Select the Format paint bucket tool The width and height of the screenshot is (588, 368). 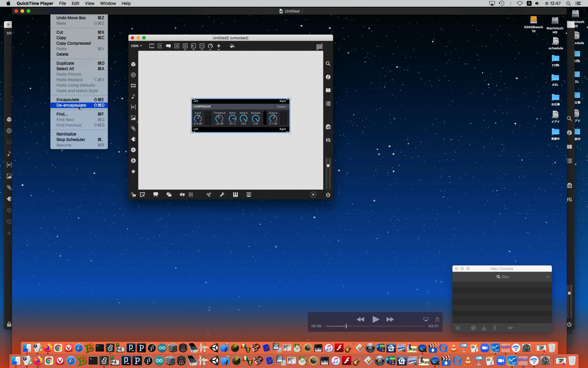(x=232, y=46)
